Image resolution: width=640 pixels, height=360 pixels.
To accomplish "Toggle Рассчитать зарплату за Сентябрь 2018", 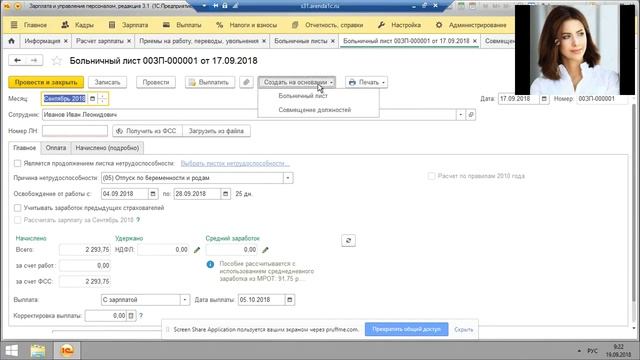I will [x=17, y=220].
